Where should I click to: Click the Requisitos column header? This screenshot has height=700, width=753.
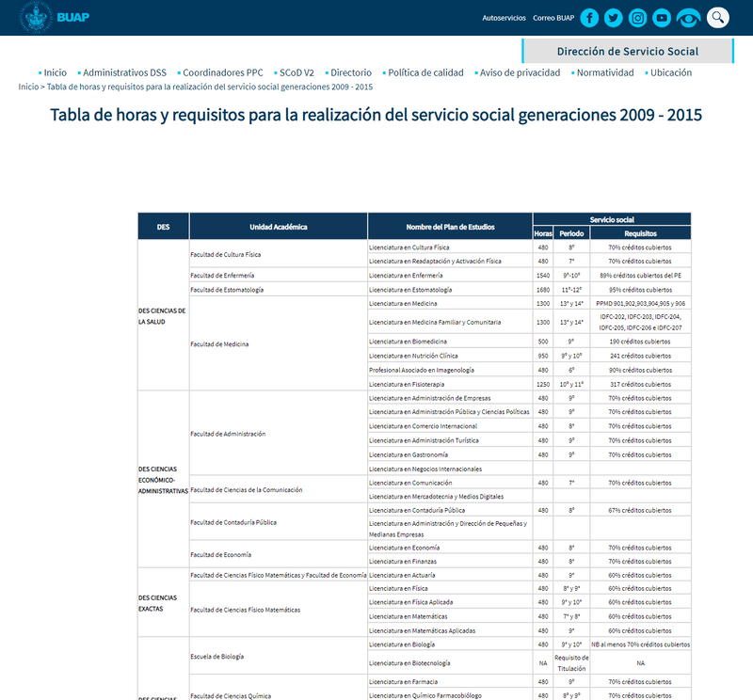[x=641, y=233]
